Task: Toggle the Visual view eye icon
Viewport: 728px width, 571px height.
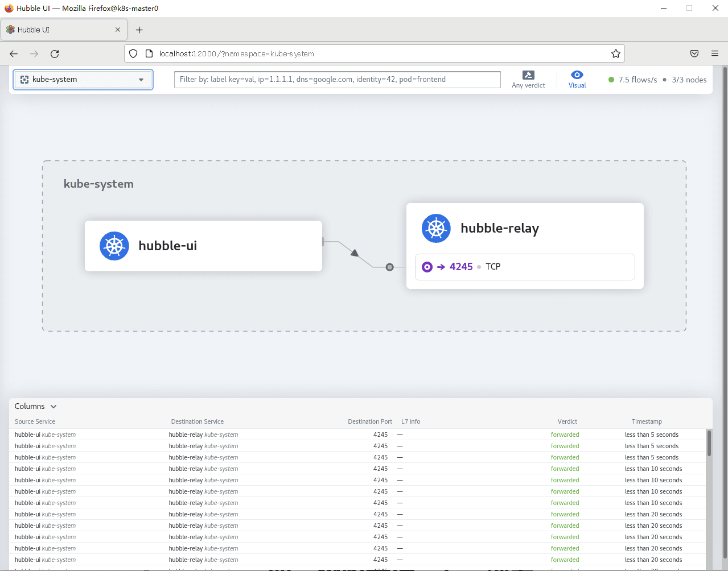Action: (x=577, y=75)
